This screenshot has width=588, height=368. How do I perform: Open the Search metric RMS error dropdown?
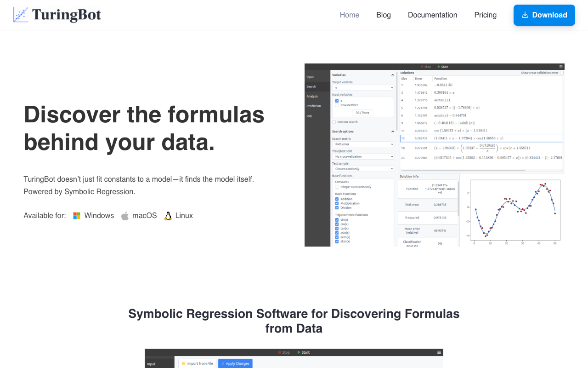click(363, 144)
